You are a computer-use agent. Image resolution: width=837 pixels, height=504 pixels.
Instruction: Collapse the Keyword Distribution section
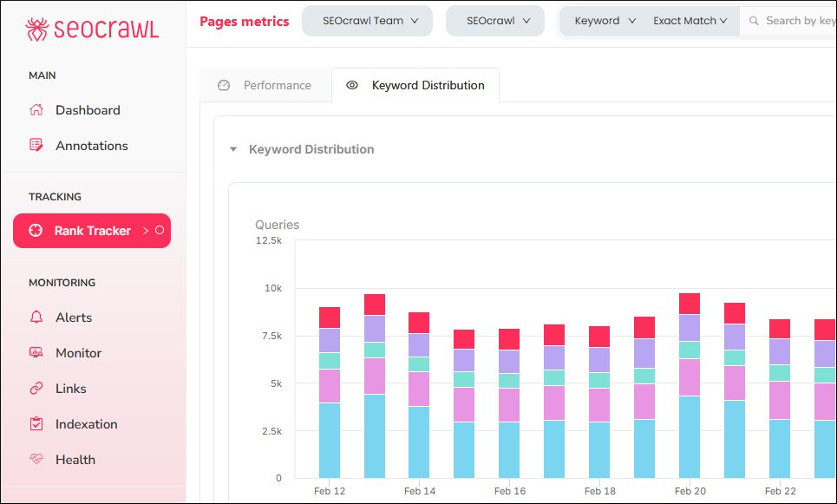232,148
